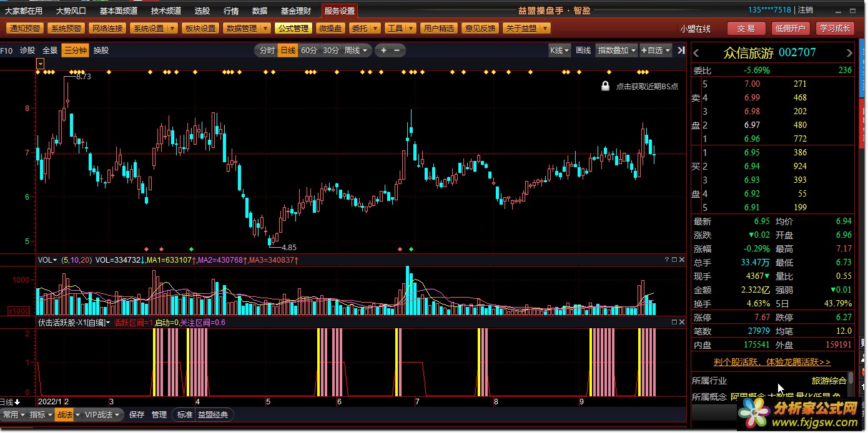Click the 板块设置 button
This screenshot has width=868, height=433.
click(x=200, y=29)
